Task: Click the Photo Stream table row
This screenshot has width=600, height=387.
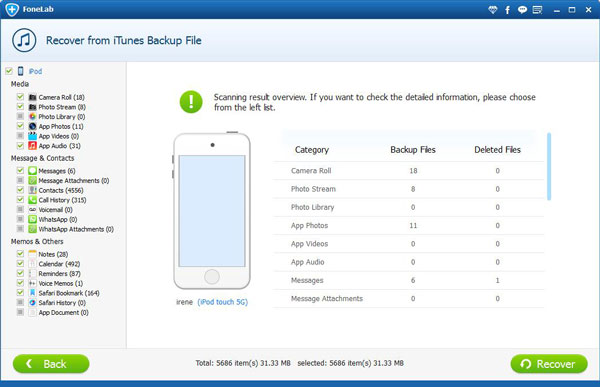Action: pyautogui.click(x=408, y=189)
